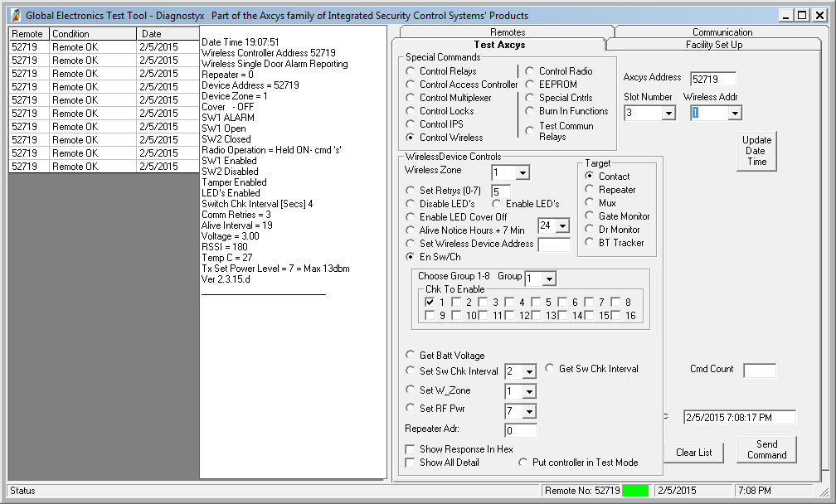836x504 pixels.
Task: Sort list by Date column header
Action: click(168, 33)
